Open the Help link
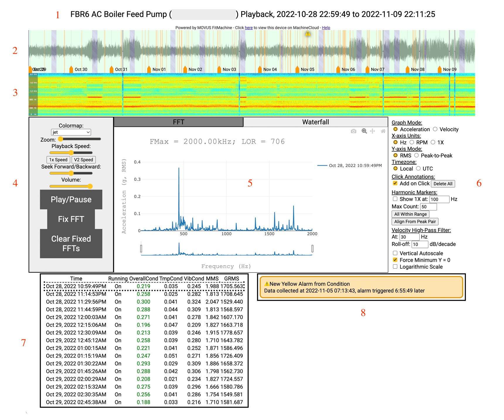504x420 pixels. click(x=326, y=28)
